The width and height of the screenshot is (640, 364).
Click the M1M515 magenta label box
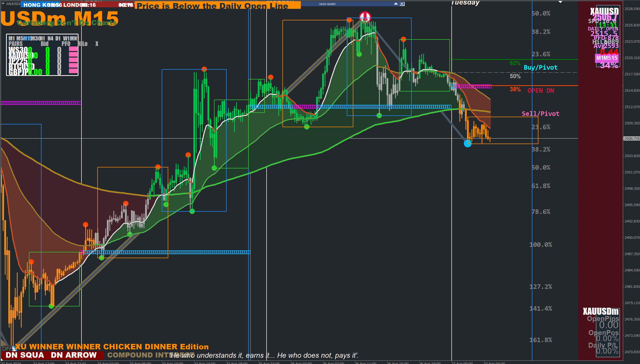(x=607, y=58)
